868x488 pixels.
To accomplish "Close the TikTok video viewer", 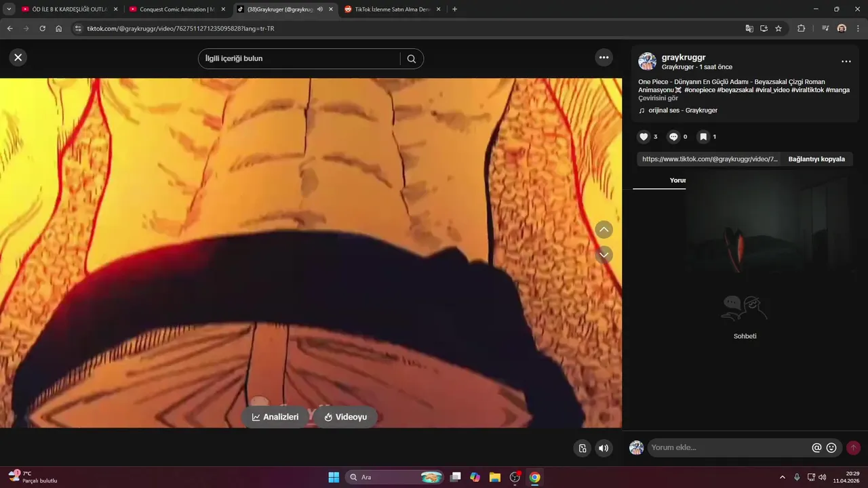I will pyautogui.click(x=18, y=58).
